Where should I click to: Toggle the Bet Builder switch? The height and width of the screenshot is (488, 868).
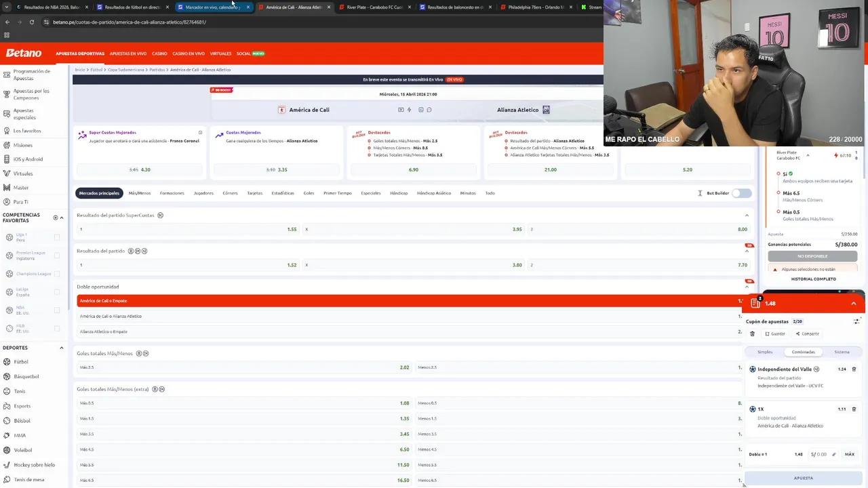coord(742,193)
